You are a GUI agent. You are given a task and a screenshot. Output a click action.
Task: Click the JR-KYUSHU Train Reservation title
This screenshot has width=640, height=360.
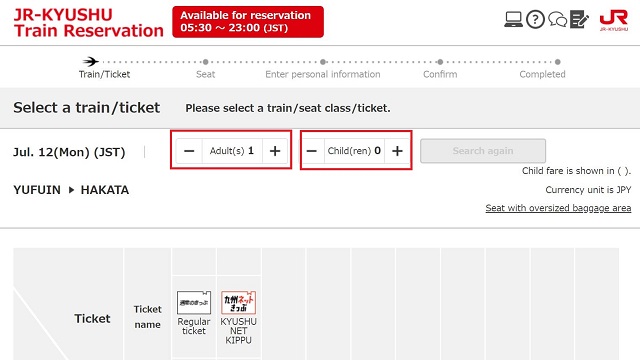click(88, 22)
